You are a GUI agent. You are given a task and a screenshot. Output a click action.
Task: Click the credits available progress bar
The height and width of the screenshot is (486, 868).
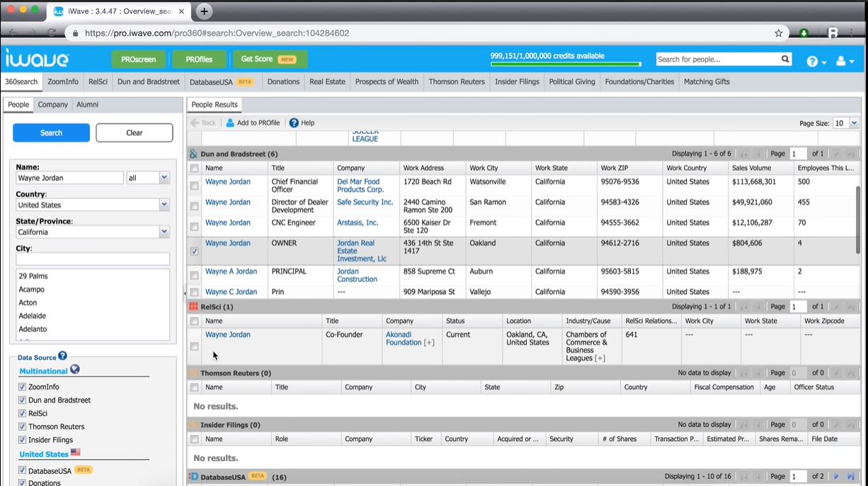pyautogui.click(x=566, y=64)
